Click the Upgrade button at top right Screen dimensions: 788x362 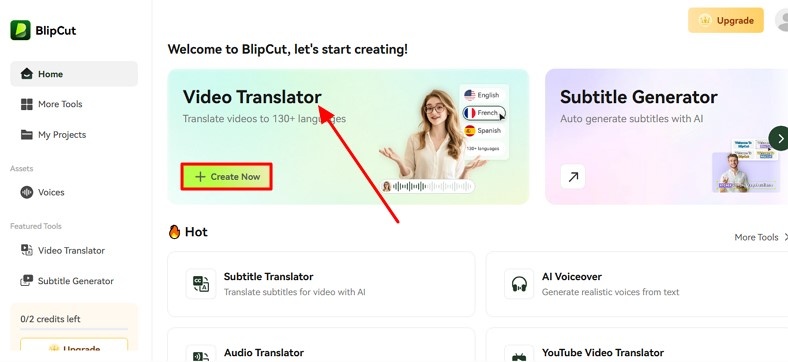[x=726, y=21]
